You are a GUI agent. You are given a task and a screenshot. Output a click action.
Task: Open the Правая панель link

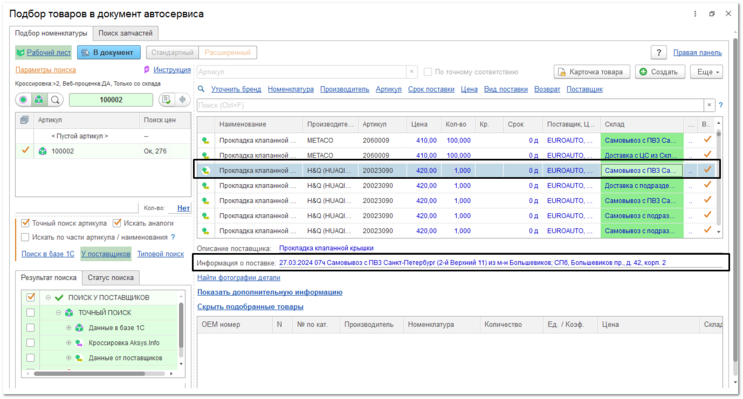(698, 53)
